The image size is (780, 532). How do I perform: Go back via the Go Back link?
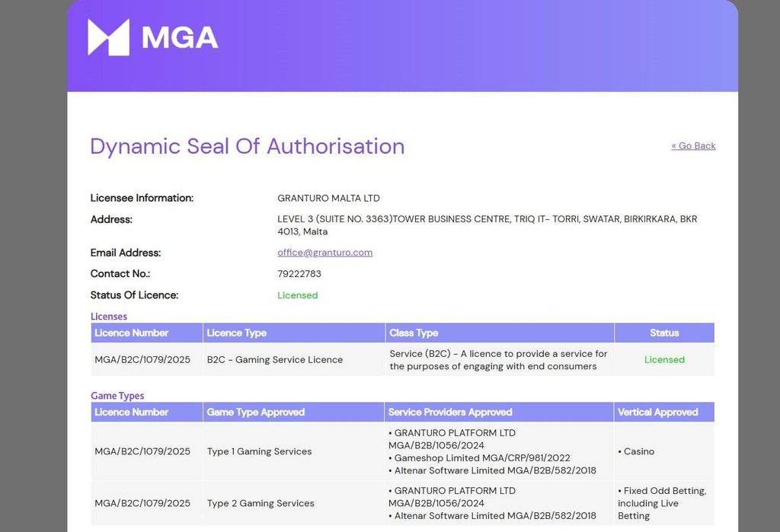click(x=693, y=145)
